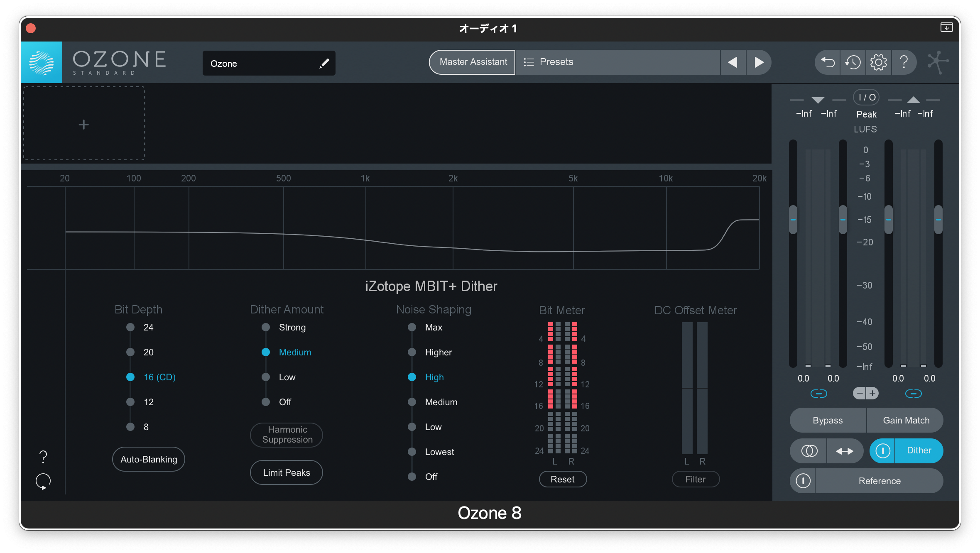Click the right output gain slider handle

938,219
